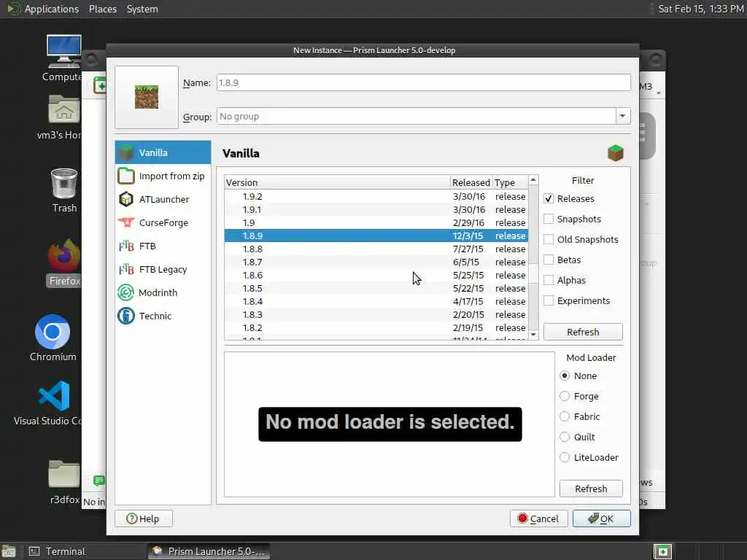The height and width of the screenshot is (560, 747).
Task: Select version 1.9 row dated 2/29/16
Action: (x=376, y=222)
